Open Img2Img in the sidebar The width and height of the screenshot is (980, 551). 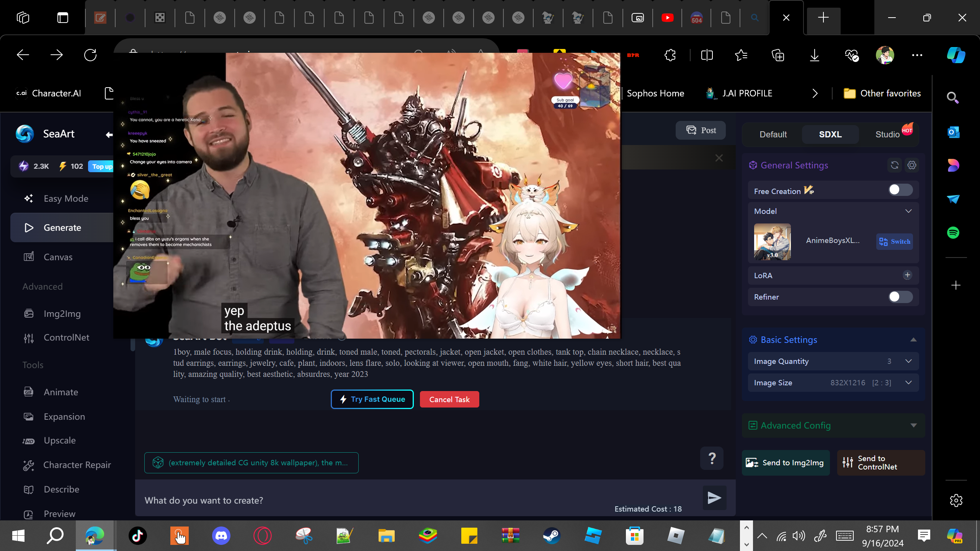pyautogui.click(x=62, y=314)
